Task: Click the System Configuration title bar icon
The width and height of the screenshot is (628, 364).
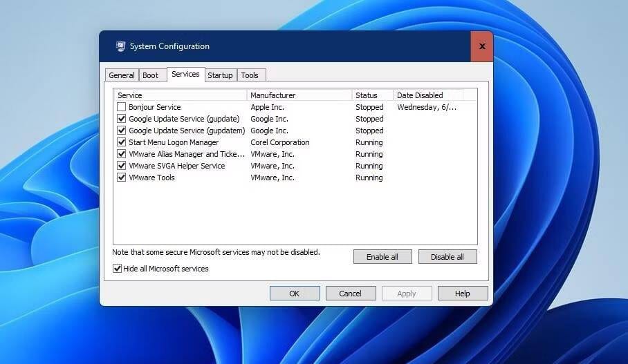Action: pos(120,46)
